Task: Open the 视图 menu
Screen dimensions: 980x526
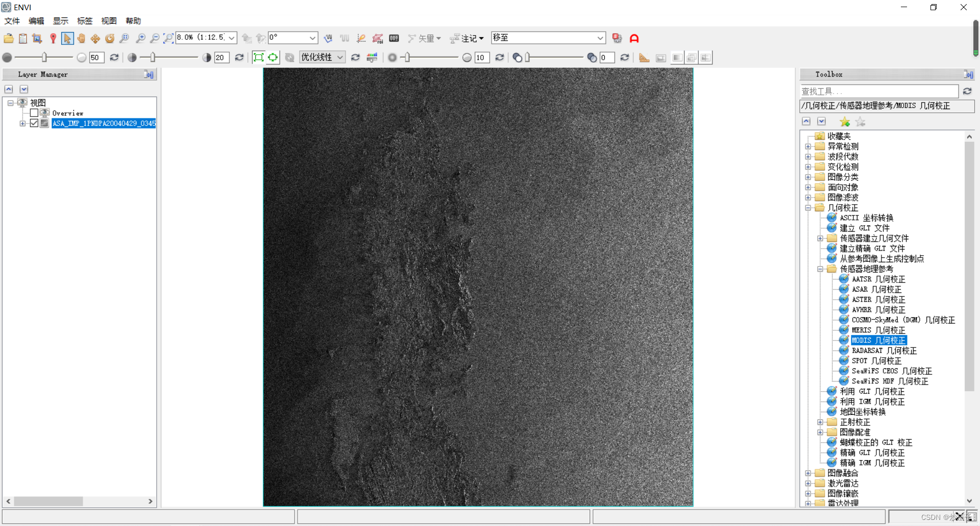Action: click(109, 21)
